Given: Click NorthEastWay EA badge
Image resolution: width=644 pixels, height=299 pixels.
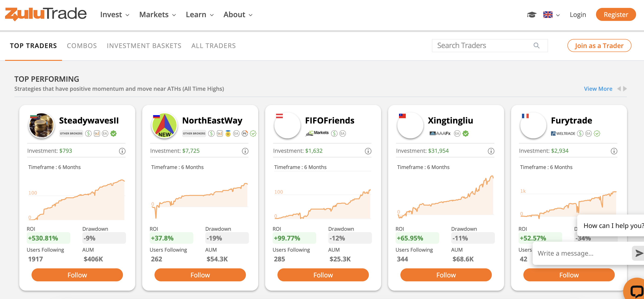Looking at the screenshot, I should coord(236,133).
